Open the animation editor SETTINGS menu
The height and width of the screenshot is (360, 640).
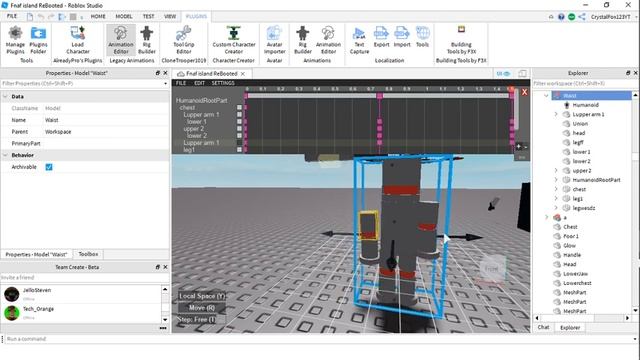pos(223,83)
